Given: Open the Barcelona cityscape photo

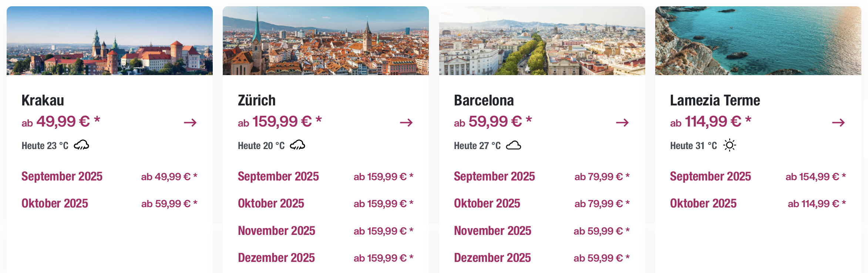Looking at the screenshot, I should point(542,41).
